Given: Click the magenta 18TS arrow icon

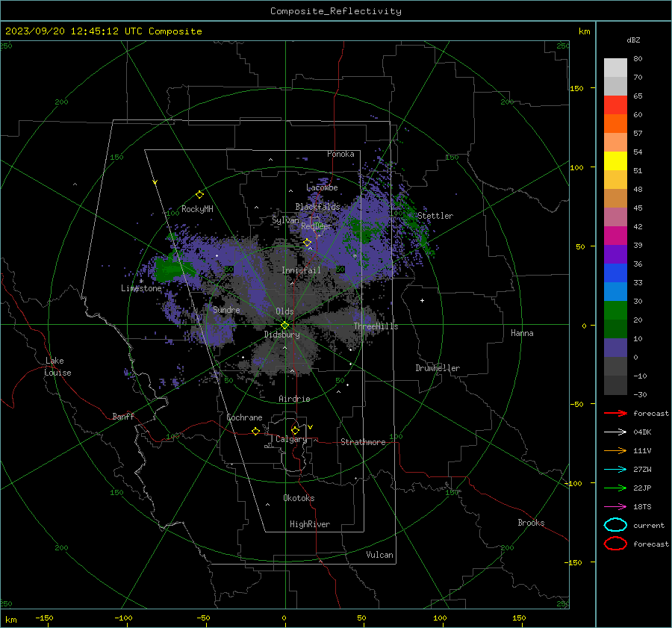Looking at the screenshot, I should point(615,507).
